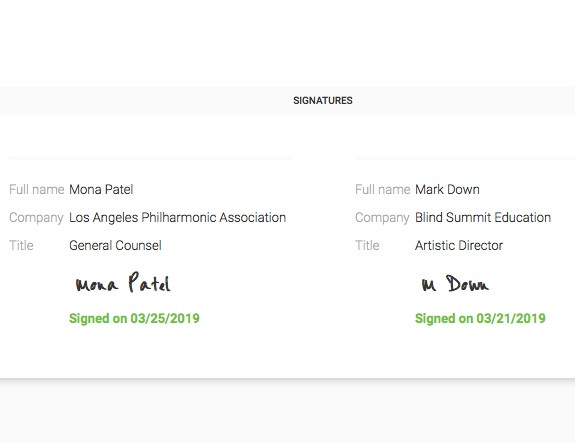The width and height of the screenshot is (575, 443).
Task: Click the General Counsel title field
Action: pyautogui.click(x=115, y=245)
